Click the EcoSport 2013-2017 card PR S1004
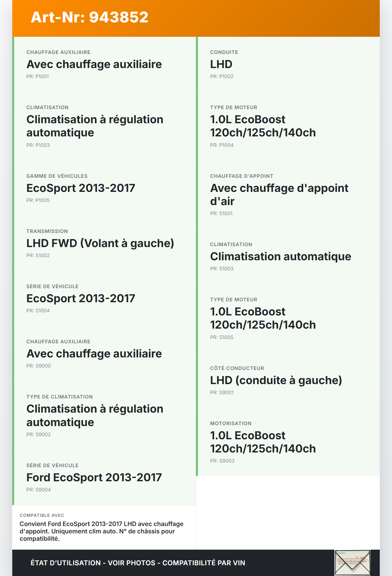This screenshot has width=392, height=576. [104, 298]
